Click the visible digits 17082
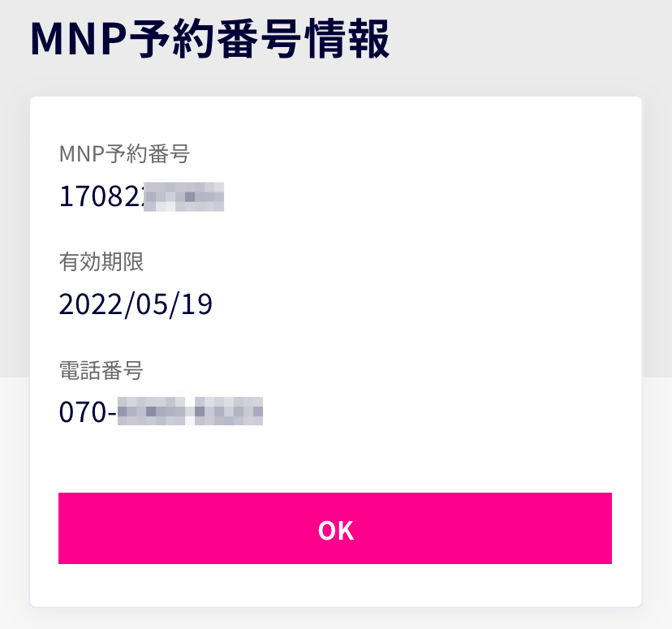This screenshot has width=672, height=629. pyautogui.click(x=101, y=196)
